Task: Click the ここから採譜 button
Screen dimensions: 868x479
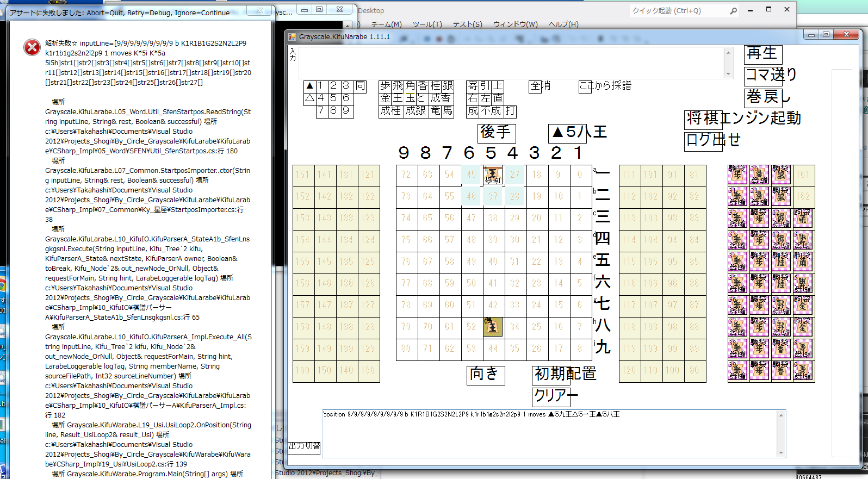Action: tap(585, 86)
